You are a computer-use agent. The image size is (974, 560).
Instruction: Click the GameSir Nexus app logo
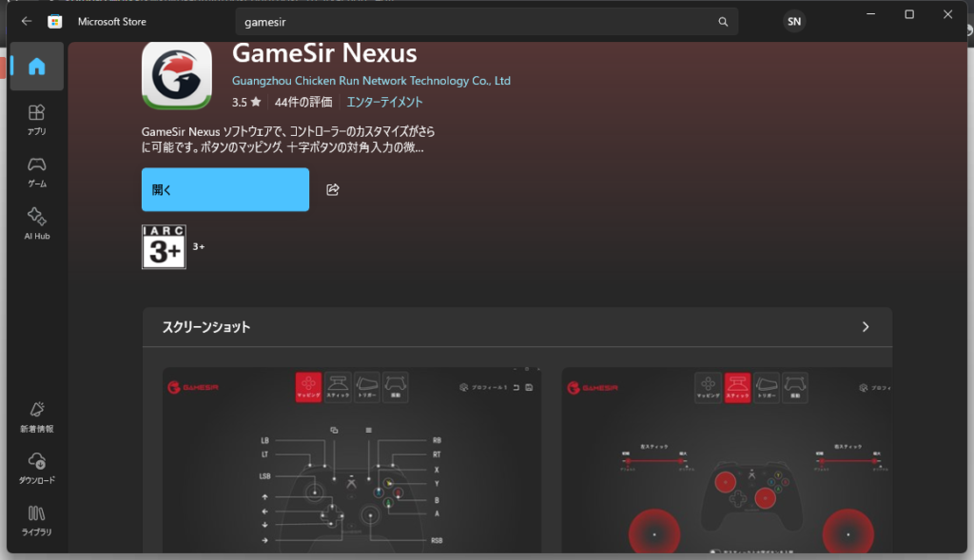tap(177, 75)
